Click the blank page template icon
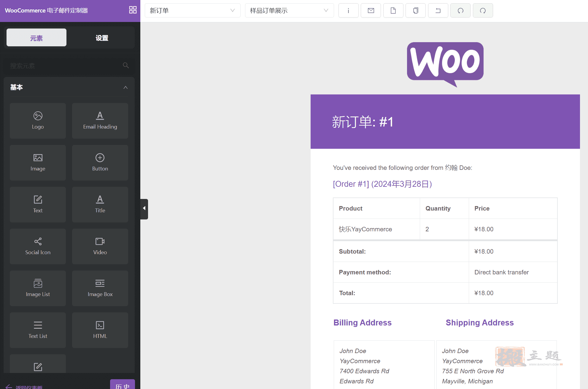Viewport: 588px width, 389px height. point(393,10)
